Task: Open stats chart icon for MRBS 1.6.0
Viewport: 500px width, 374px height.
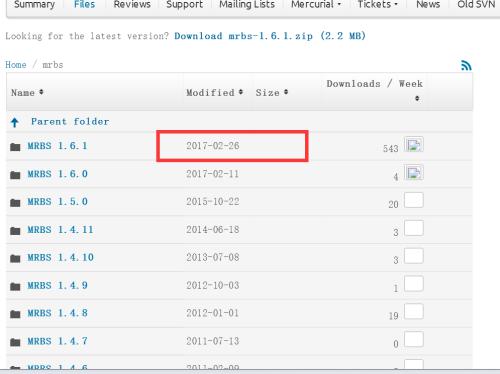Action: (414, 172)
